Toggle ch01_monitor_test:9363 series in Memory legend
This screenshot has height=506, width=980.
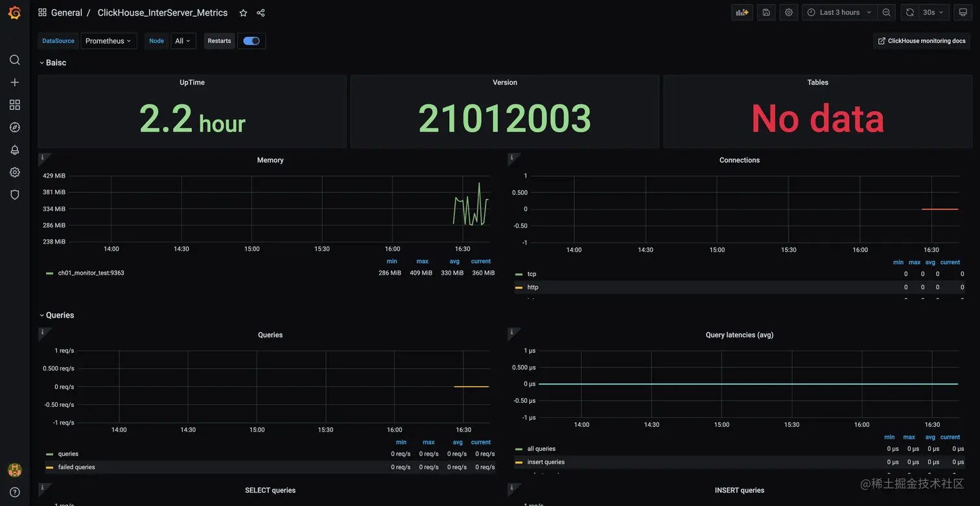(x=91, y=273)
